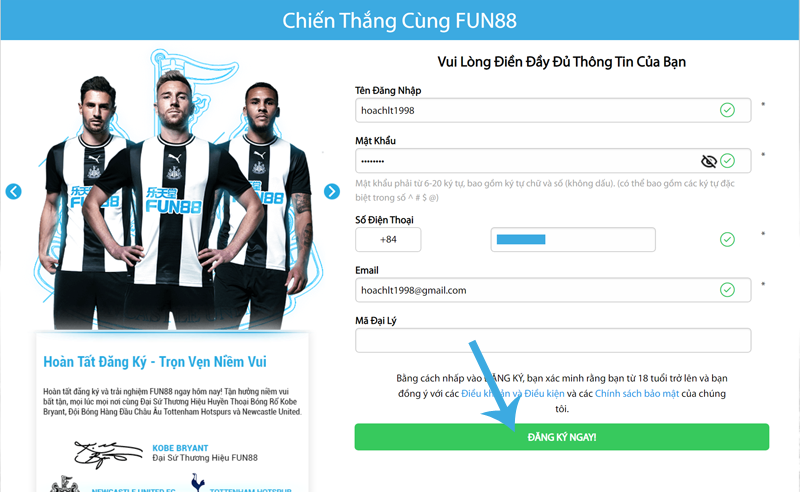
Task: Toggle password visibility eye icon
Action: coord(709,161)
